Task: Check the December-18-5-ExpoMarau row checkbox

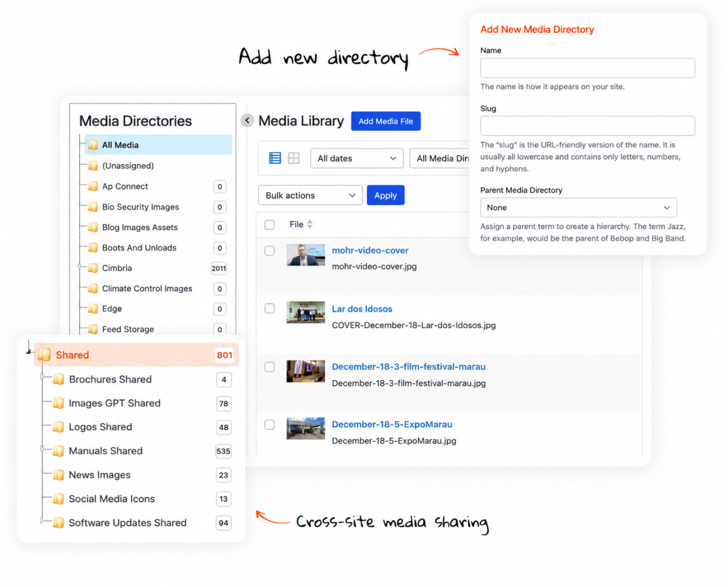Action: pos(269,424)
